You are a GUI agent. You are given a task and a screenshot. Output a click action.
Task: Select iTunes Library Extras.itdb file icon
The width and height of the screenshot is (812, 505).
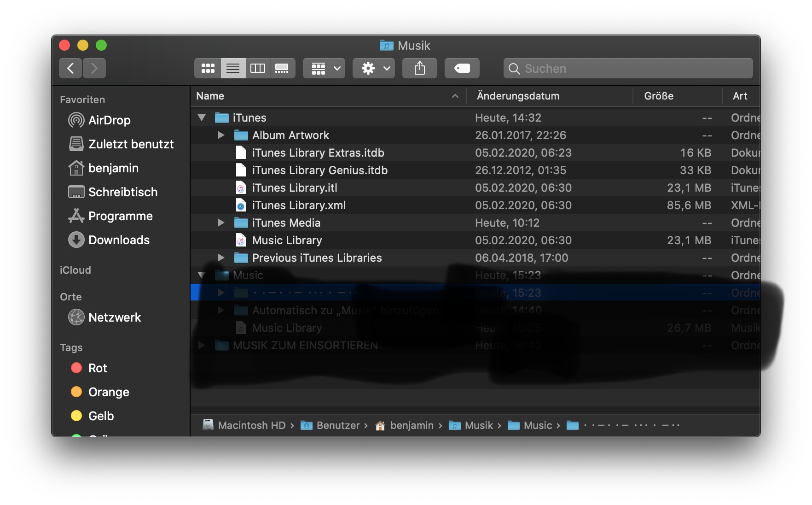(x=241, y=153)
